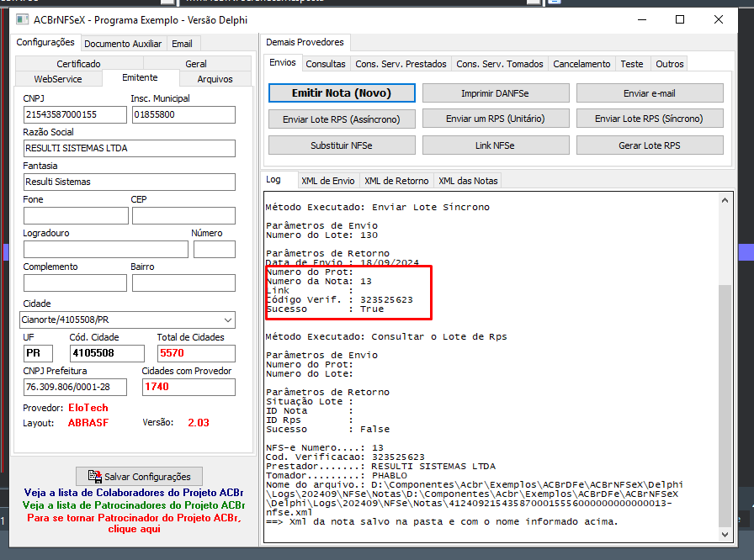
Task: Click the ACBrNFSeX application icon in title bar
Action: (x=22, y=19)
